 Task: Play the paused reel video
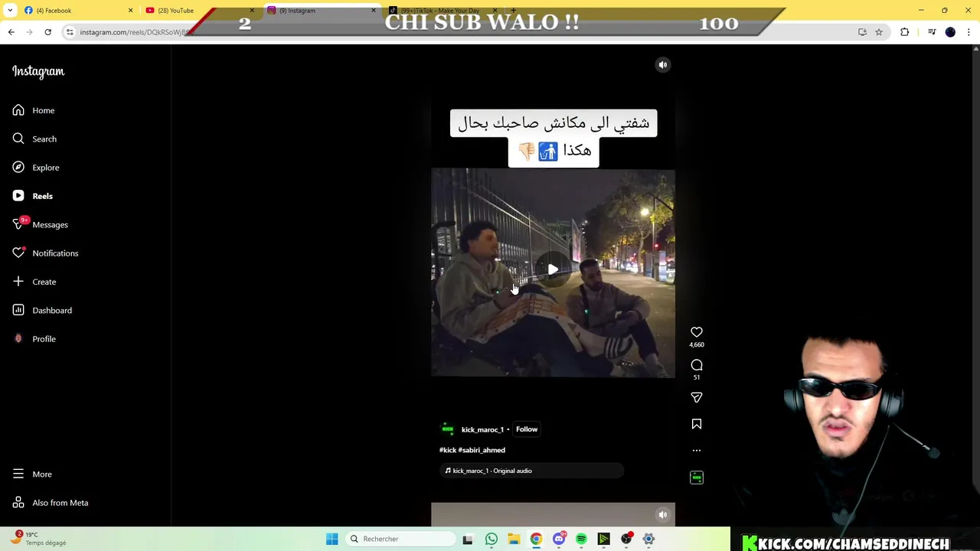[553, 269]
